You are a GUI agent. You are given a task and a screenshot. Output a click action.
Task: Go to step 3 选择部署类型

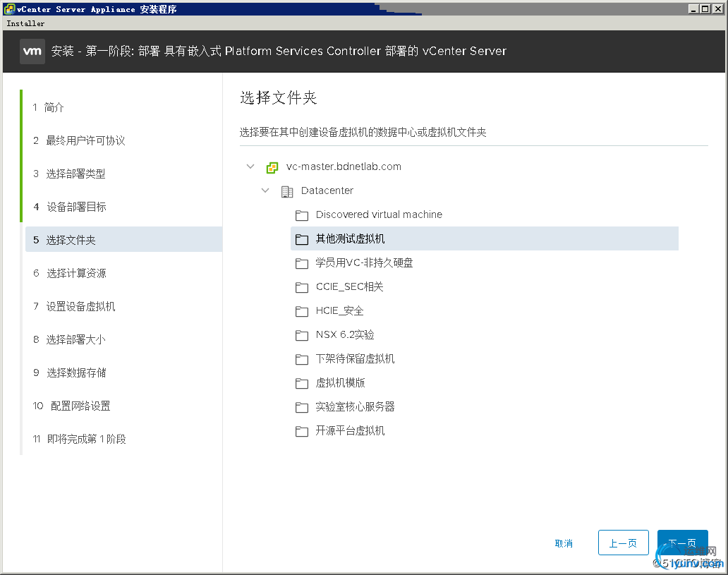tap(69, 174)
